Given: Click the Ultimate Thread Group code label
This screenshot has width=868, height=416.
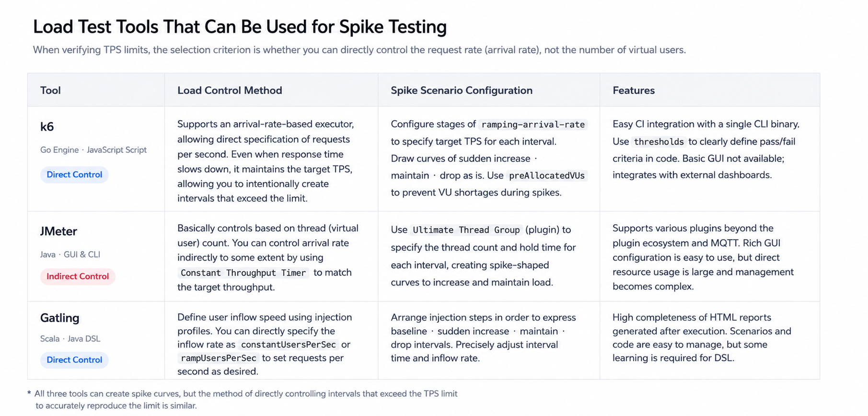Looking at the screenshot, I should click(x=466, y=230).
